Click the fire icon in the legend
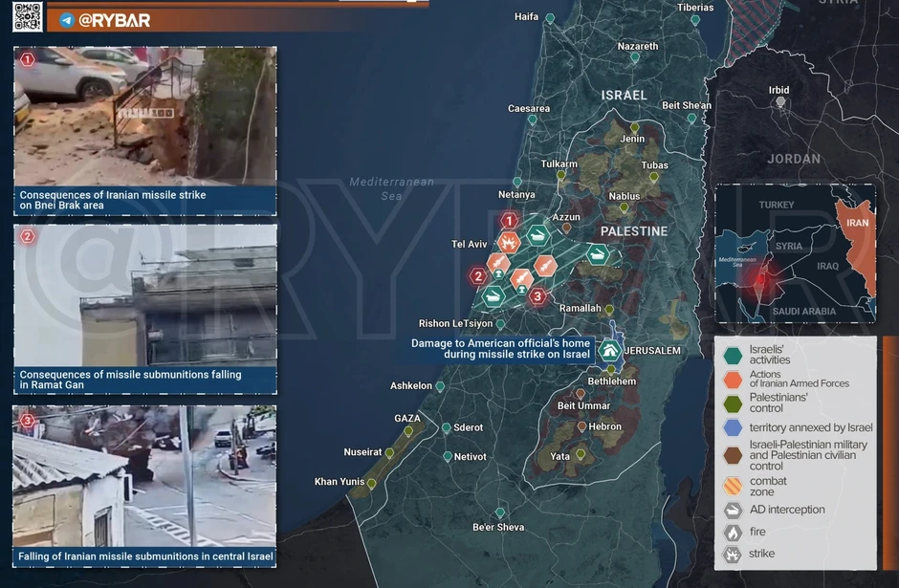 [733, 533]
